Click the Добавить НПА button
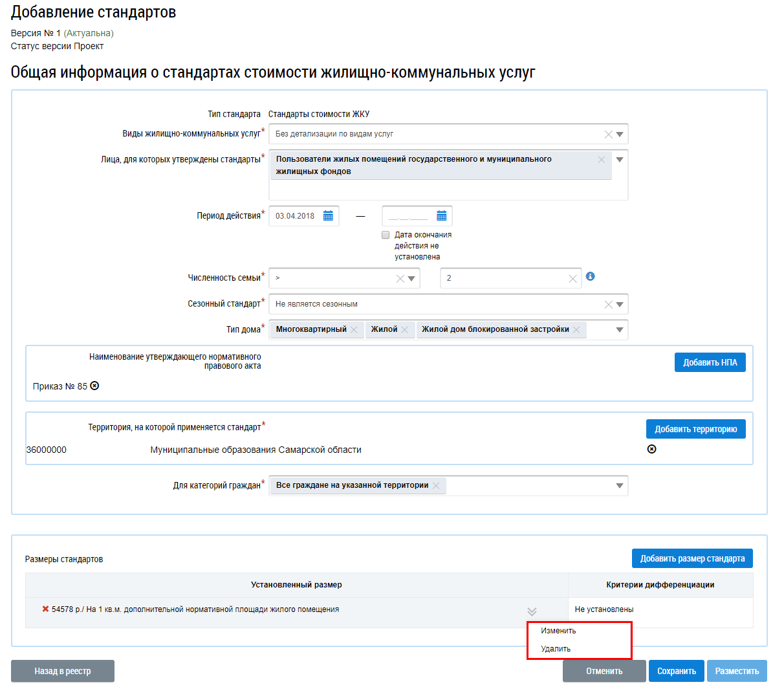Image resolution: width=784 pixels, height=689 pixels. pyautogui.click(x=710, y=362)
